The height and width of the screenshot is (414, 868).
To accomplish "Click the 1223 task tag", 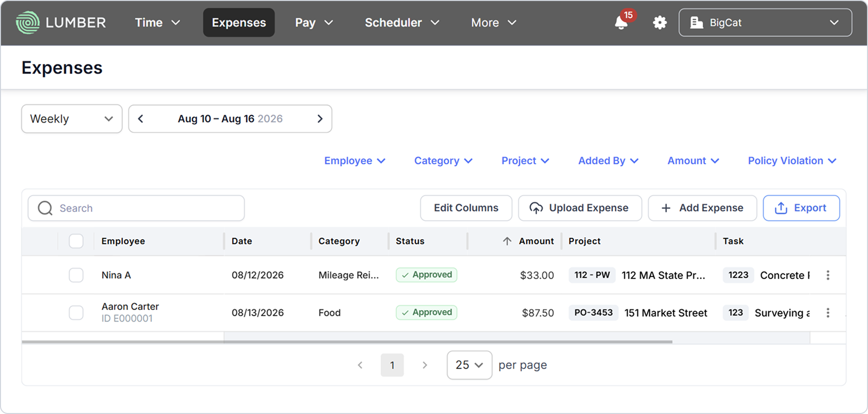I will point(738,275).
